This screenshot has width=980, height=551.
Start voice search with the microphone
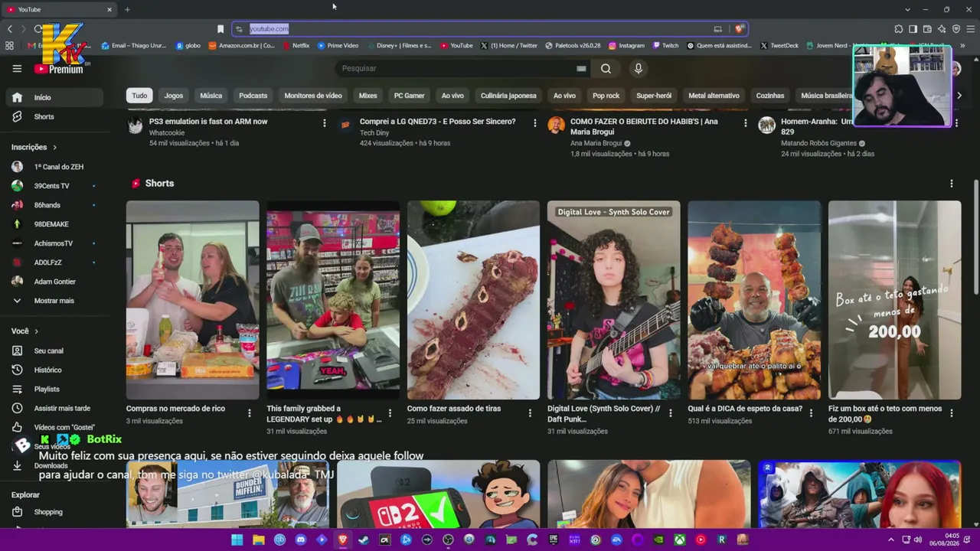click(x=639, y=68)
